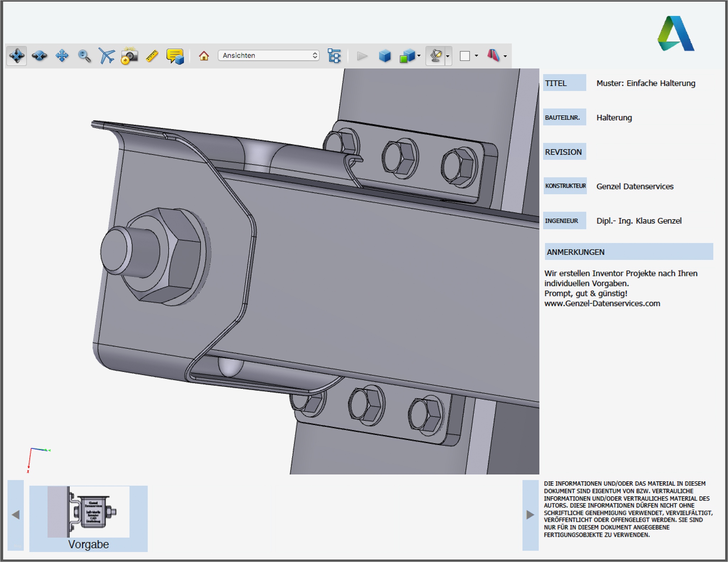This screenshot has width=728, height=562.
Task: Select the Rotate 3D tool
Action: 17,56
